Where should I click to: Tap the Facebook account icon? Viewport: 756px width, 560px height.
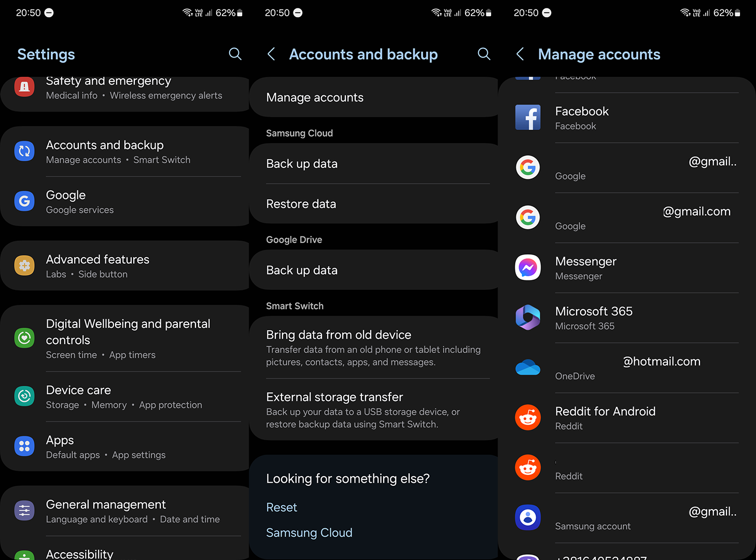(x=528, y=117)
